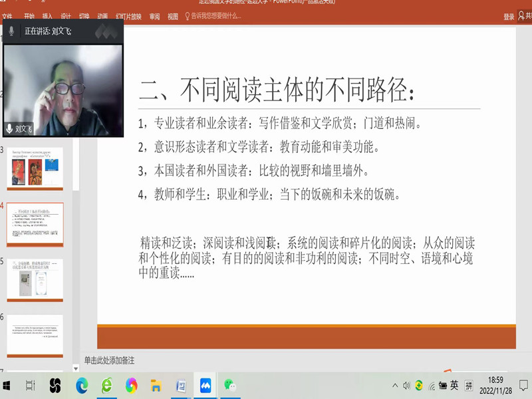Switch to the 审阅 ribbon tab
532x399 pixels.
(154, 17)
